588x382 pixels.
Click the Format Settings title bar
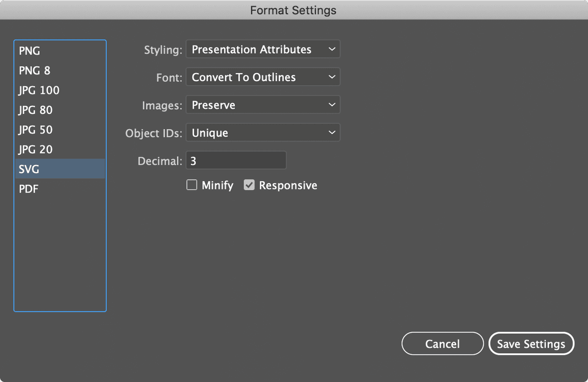point(293,10)
